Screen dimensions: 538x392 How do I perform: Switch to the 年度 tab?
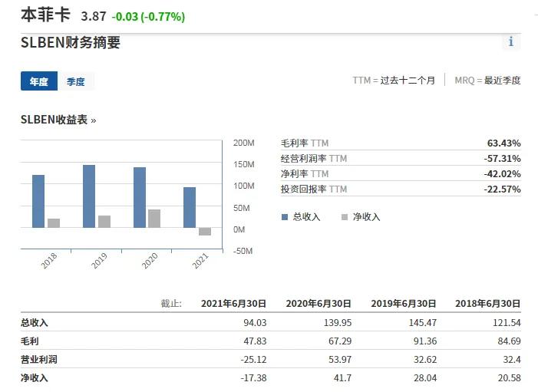[39, 81]
